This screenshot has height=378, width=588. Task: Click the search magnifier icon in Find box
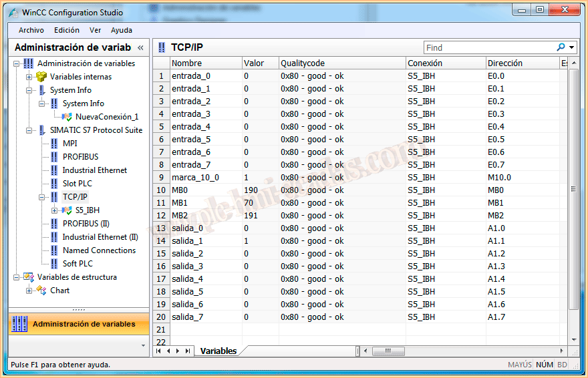[561, 47]
